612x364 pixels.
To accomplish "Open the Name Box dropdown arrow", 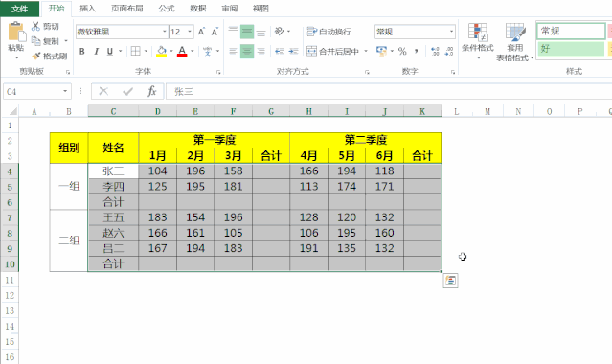I will [x=65, y=91].
